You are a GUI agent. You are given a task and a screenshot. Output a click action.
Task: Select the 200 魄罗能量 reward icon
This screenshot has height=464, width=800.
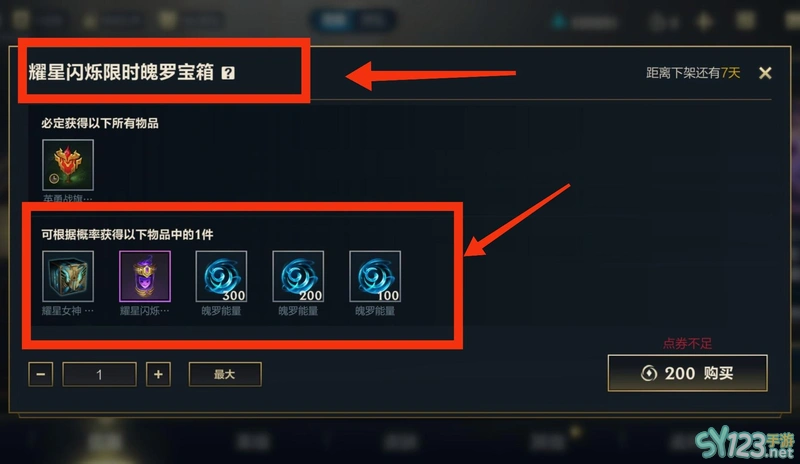click(298, 276)
